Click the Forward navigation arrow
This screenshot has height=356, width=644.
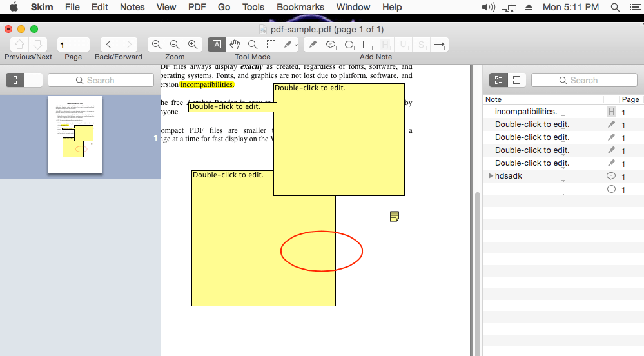point(128,44)
